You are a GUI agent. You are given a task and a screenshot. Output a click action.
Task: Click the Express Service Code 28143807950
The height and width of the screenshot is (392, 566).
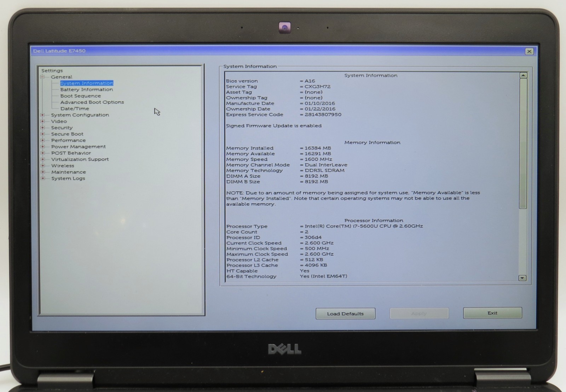point(323,115)
